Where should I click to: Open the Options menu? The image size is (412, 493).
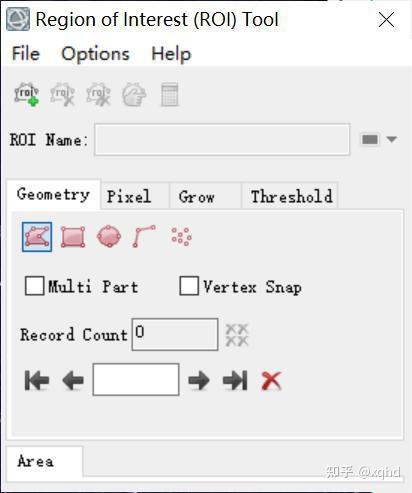(95, 54)
